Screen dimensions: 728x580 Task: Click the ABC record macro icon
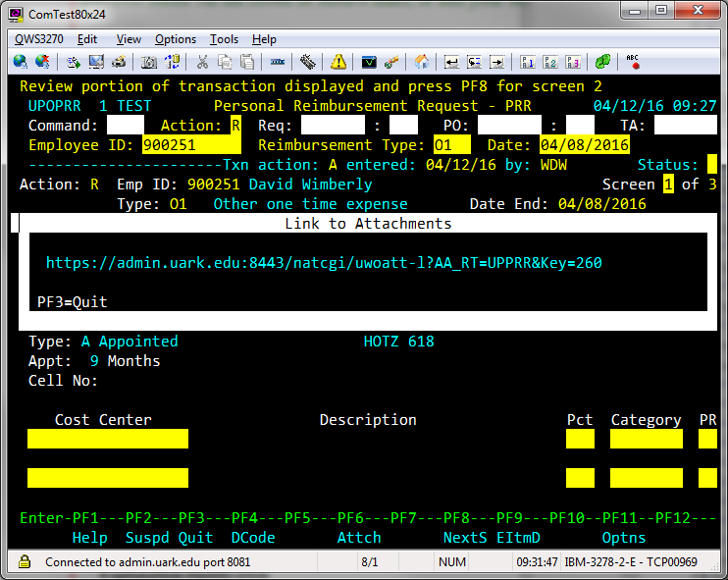[633, 61]
